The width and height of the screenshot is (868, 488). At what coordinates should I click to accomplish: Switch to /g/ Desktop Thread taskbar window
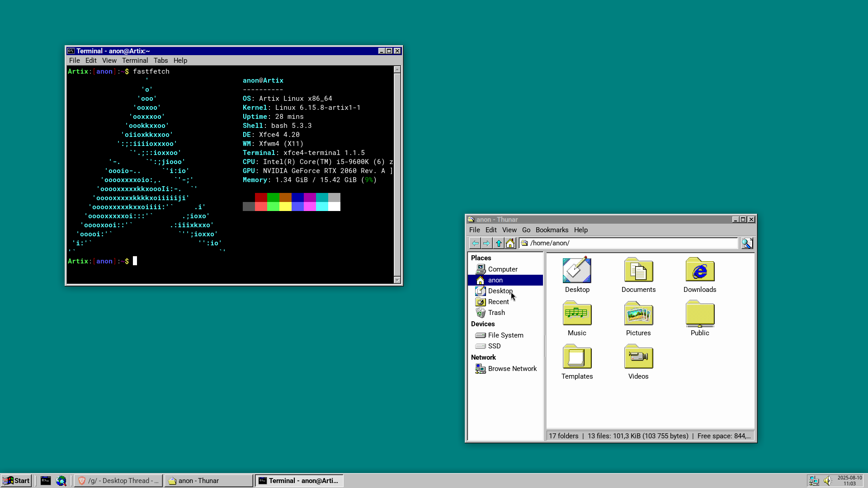click(x=118, y=481)
